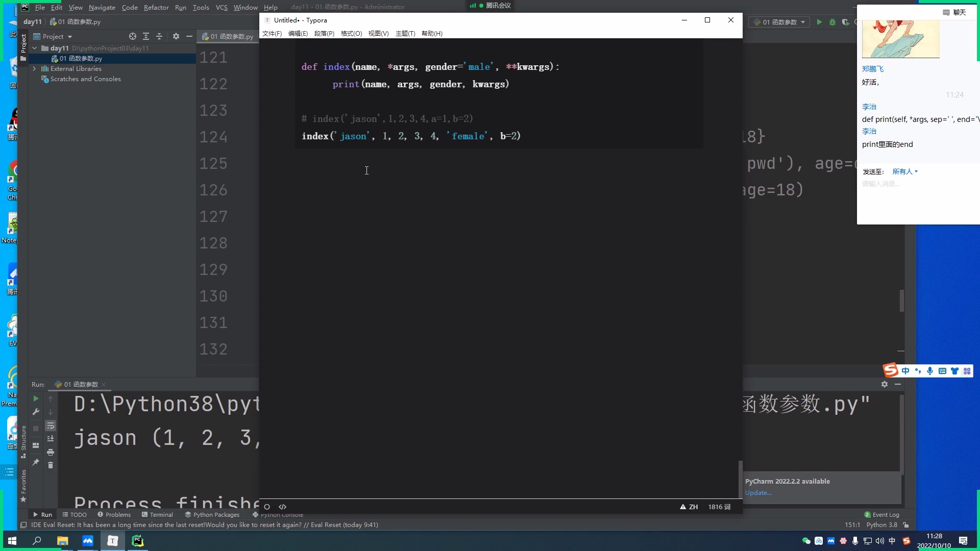Image resolution: width=980 pixels, height=551 pixels.
Task: Collapse the day11 project folder
Action: coord(34,48)
